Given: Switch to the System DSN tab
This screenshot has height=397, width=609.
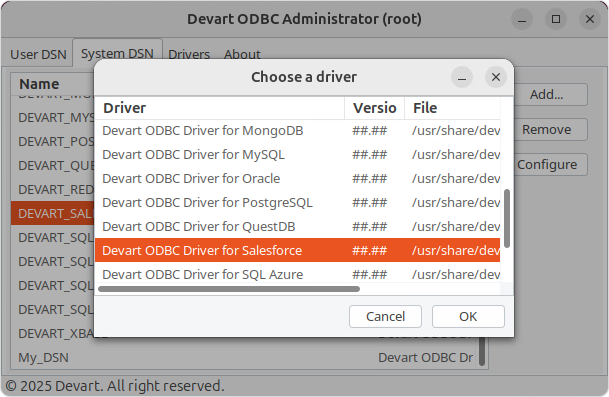Looking at the screenshot, I should pyautogui.click(x=117, y=53).
